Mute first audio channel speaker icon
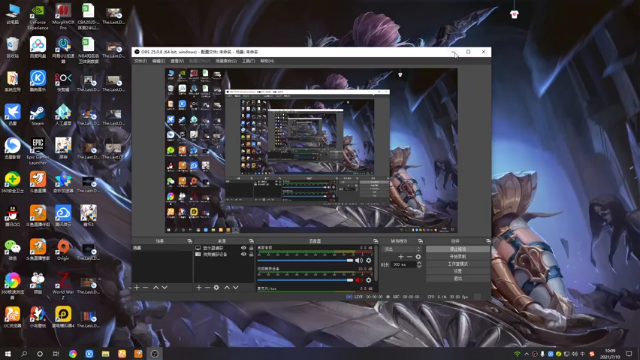Image resolution: width=640 pixels, height=360 pixels. click(359, 260)
